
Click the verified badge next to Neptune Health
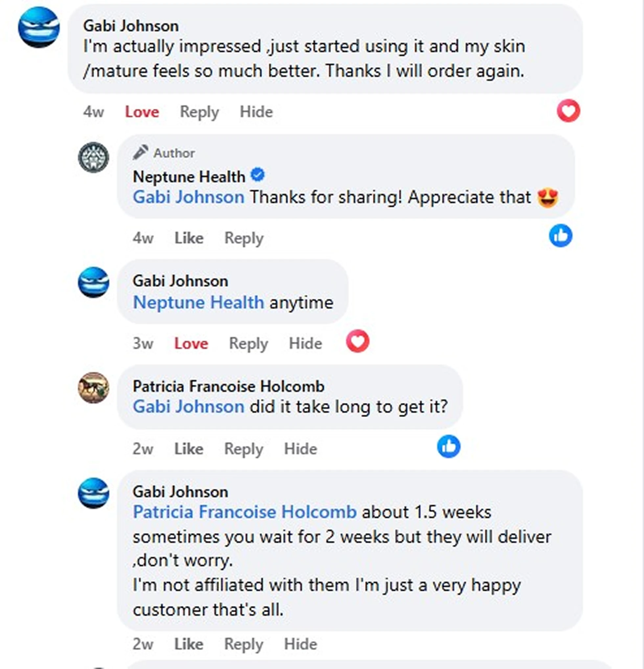[x=258, y=175]
